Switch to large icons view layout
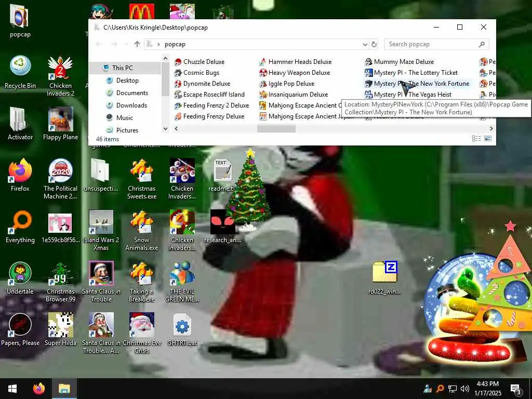This screenshot has height=399, width=532. click(488, 138)
